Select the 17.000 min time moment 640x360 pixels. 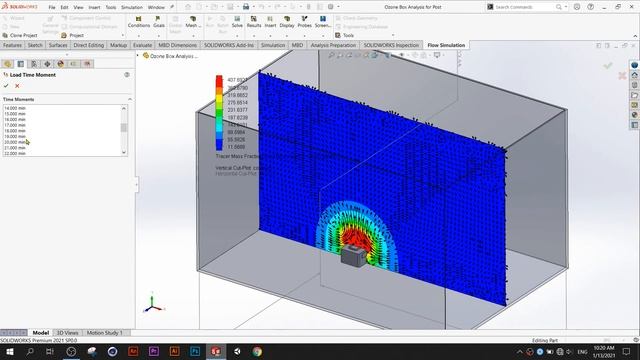point(15,125)
